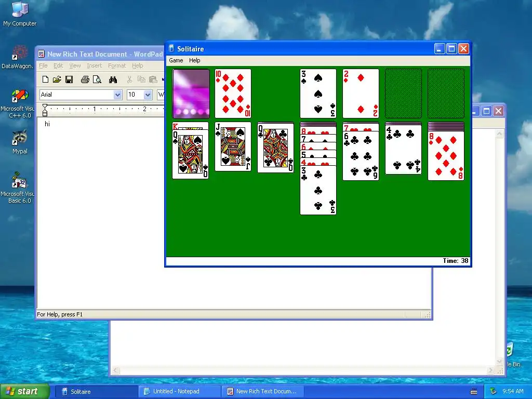Open My Computer desktop icon
Viewport: 532px width, 399px height.
[x=20, y=14]
